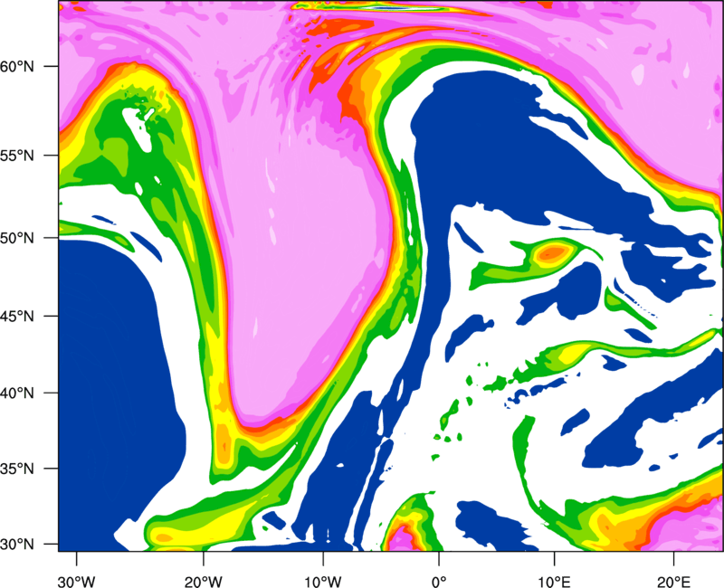Click the 55°N latitude label
The image size is (724, 588).
(x=17, y=156)
